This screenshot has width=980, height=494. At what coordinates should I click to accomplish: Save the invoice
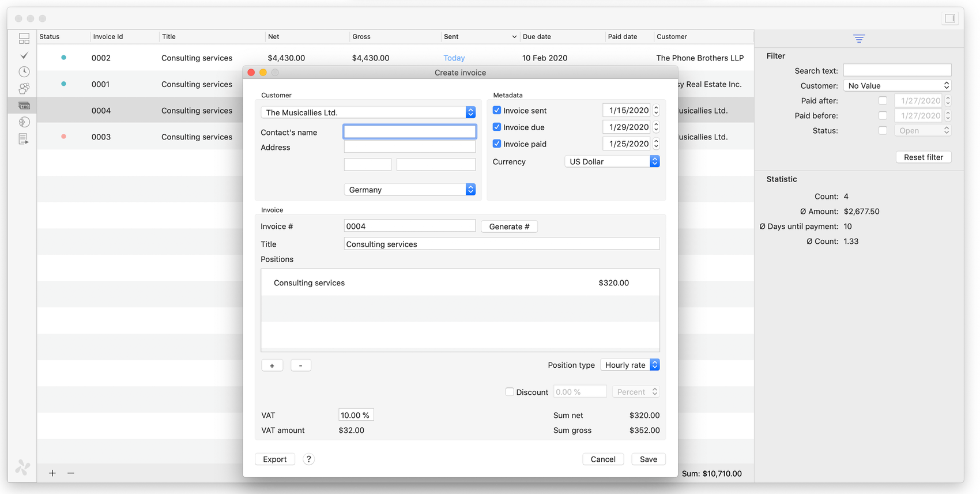click(649, 459)
